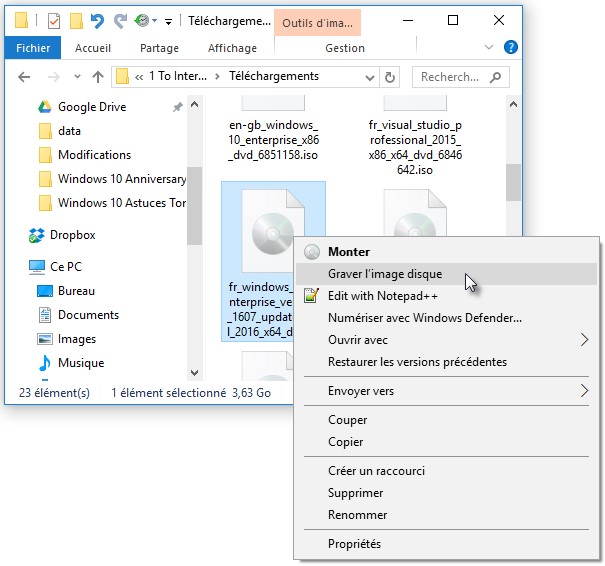This screenshot has height=566, width=605.
Task: Choose 'Graver l'image disque' from context menu
Action: click(x=385, y=274)
